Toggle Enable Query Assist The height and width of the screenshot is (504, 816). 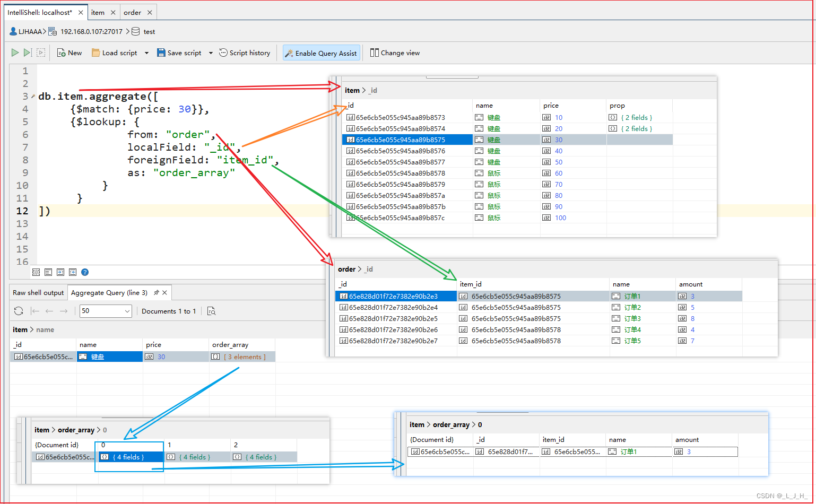click(x=322, y=53)
